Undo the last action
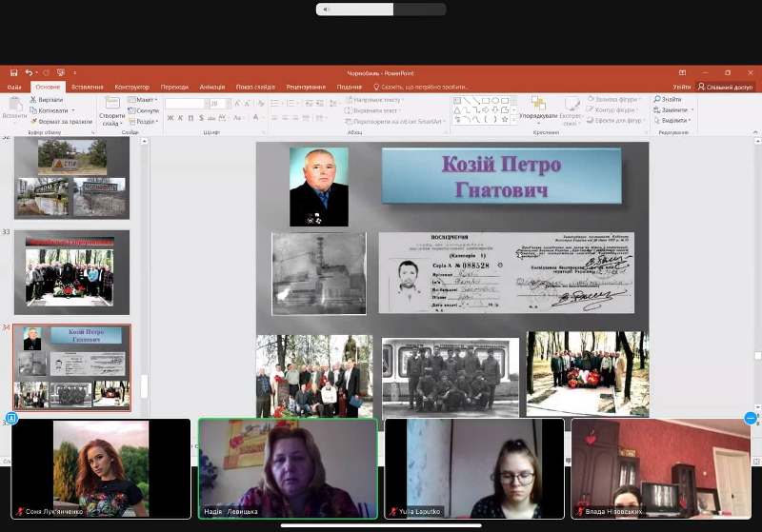The width and height of the screenshot is (762, 532). (x=30, y=73)
